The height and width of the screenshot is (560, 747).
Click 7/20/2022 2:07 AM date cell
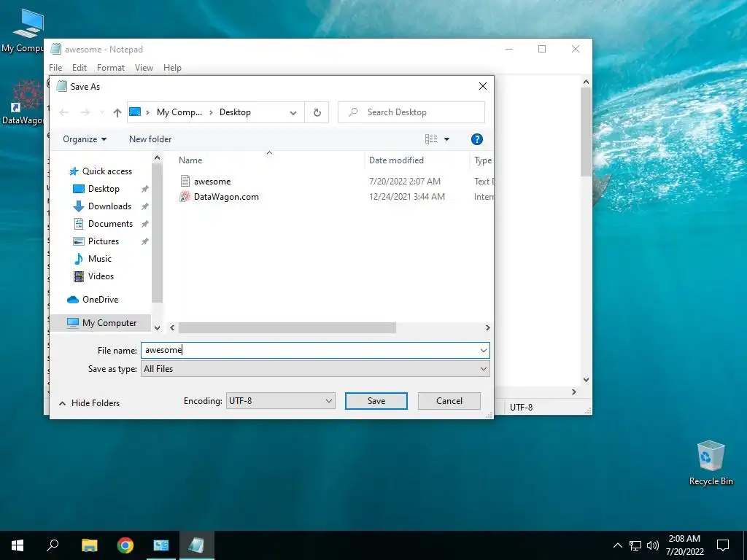point(404,182)
